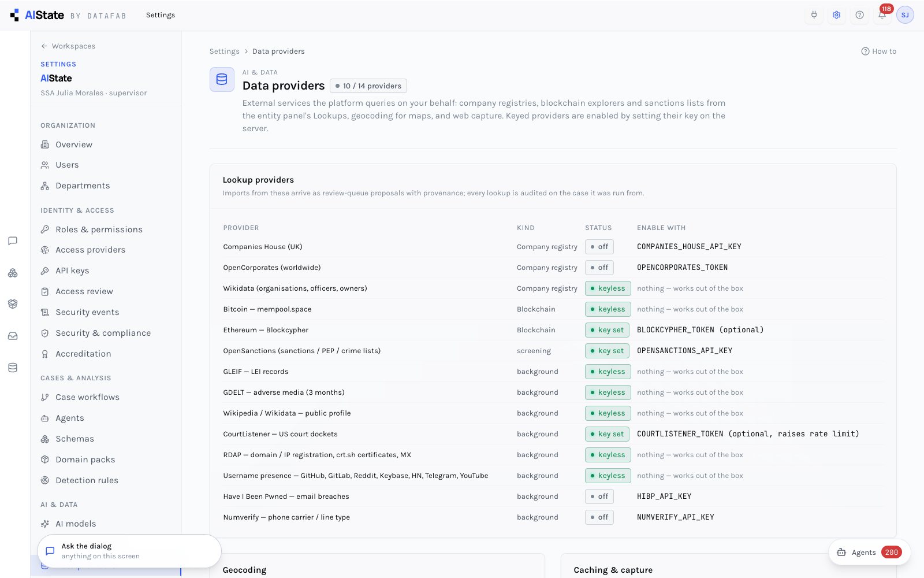Viewport: 924px width, 578px height.
Task: Click the Settings breadcrumb link
Action: coord(224,51)
